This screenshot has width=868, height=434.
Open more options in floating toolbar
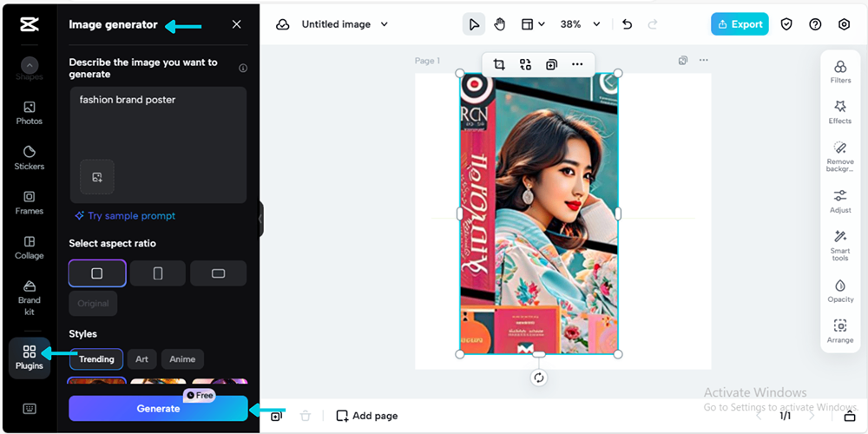pos(577,64)
